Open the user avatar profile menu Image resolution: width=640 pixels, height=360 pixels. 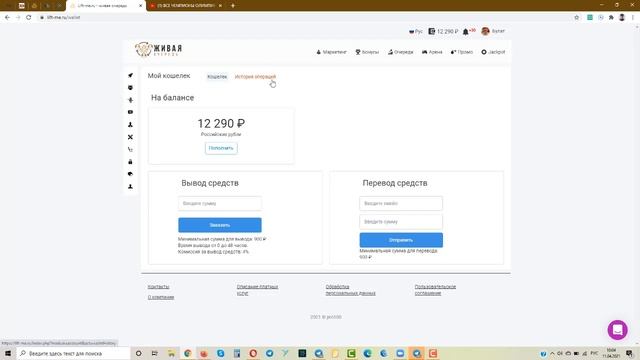click(485, 31)
